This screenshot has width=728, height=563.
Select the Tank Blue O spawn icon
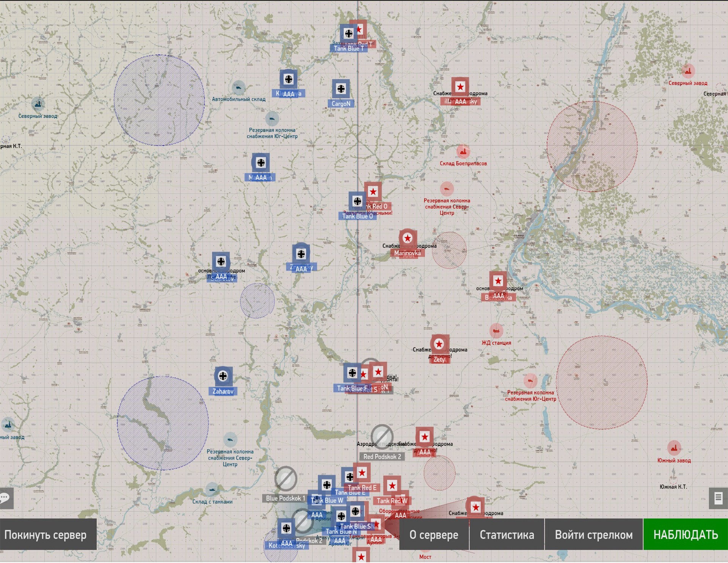click(357, 201)
